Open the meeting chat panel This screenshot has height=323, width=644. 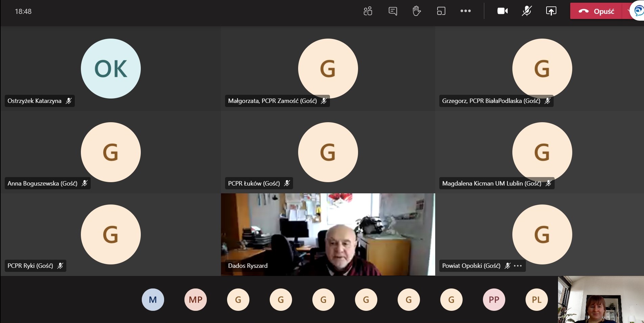coord(393,11)
